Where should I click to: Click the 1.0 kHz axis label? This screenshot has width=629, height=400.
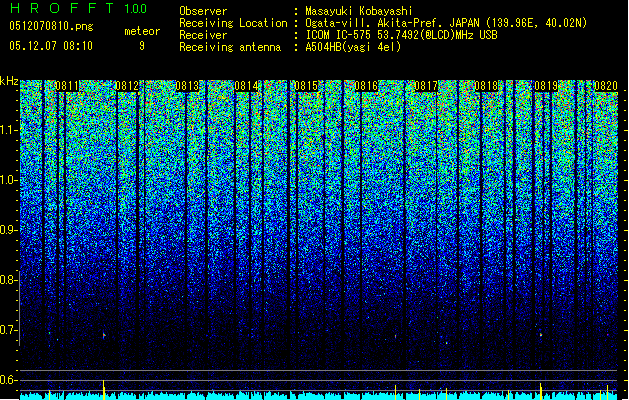(8, 180)
